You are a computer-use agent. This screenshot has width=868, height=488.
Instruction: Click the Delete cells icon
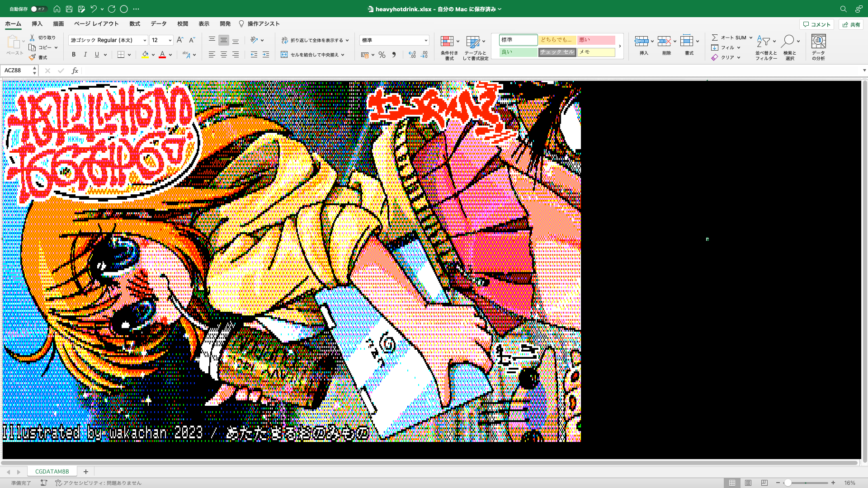[664, 41]
